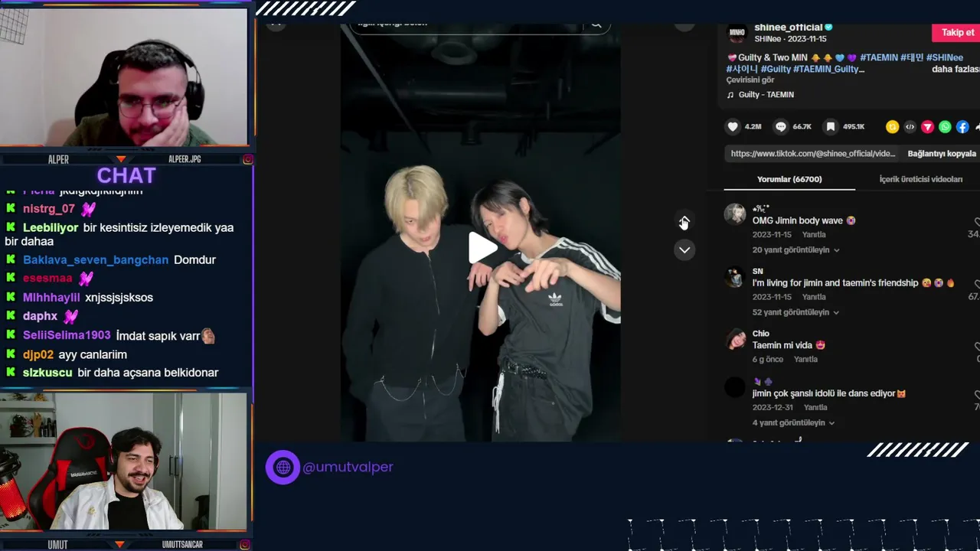The image size is (980, 551).
Task: Open #Guilty hashtag link
Action: (775, 69)
